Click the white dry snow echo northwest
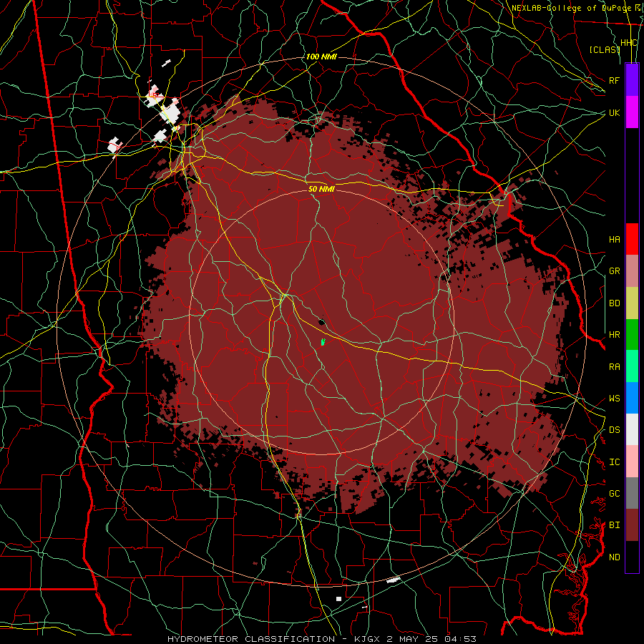 point(170,112)
